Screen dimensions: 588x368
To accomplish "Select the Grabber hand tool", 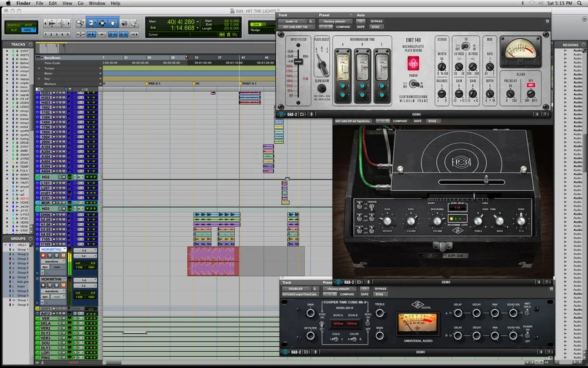I will (113, 23).
